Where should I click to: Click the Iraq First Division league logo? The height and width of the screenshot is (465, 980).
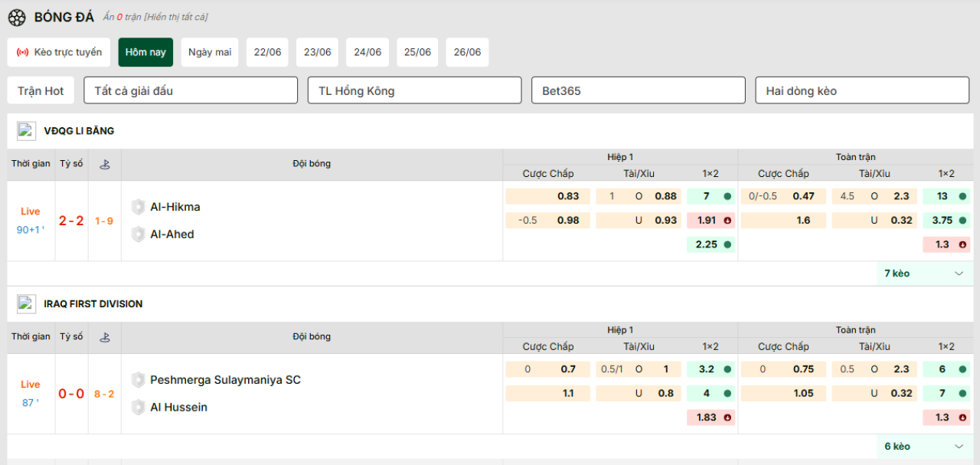coord(27,304)
